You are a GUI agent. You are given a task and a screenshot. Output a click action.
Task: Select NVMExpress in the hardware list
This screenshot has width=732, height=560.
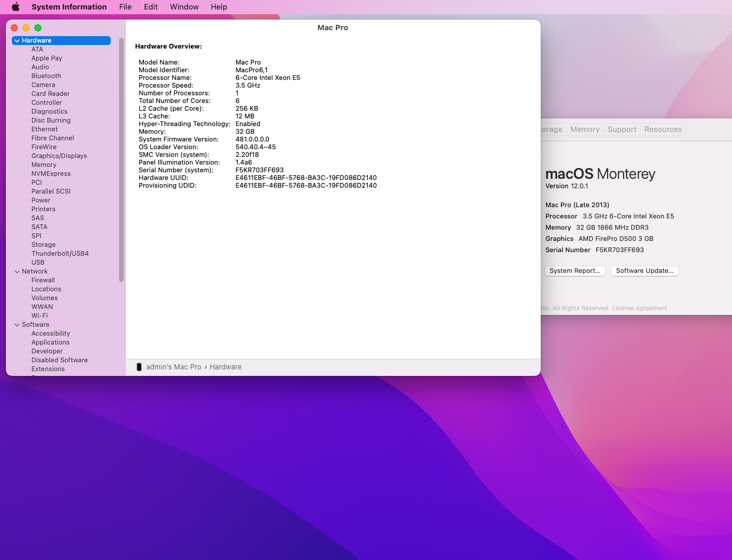point(51,173)
